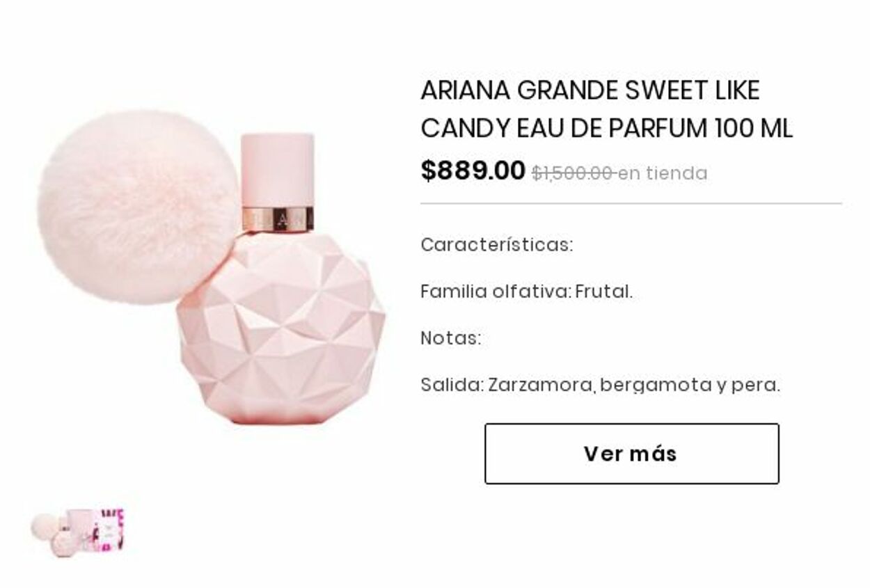Image resolution: width=870 pixels, height=588 pixels.
Task: Click 'bergamota y pera' in the Salida line
Action: [690, 385]
